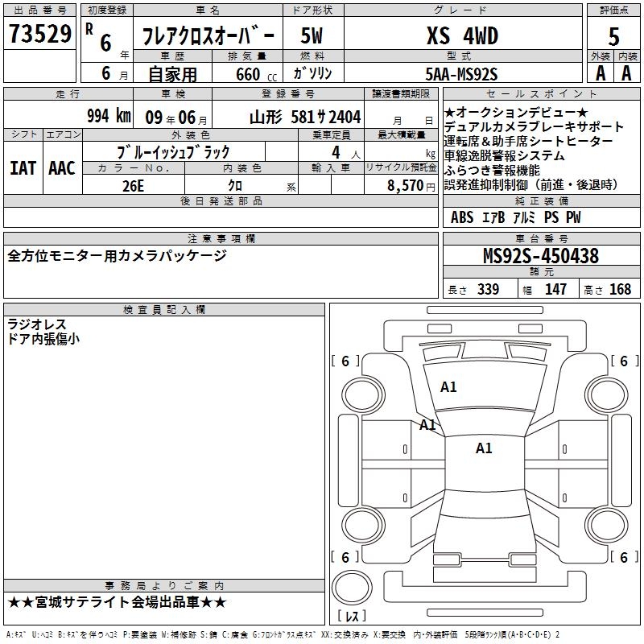The height and width of the screenshot is (644, 644).
Task: Select the 宮城サテライト会場出品車 notice
Action: coord(117,602)
